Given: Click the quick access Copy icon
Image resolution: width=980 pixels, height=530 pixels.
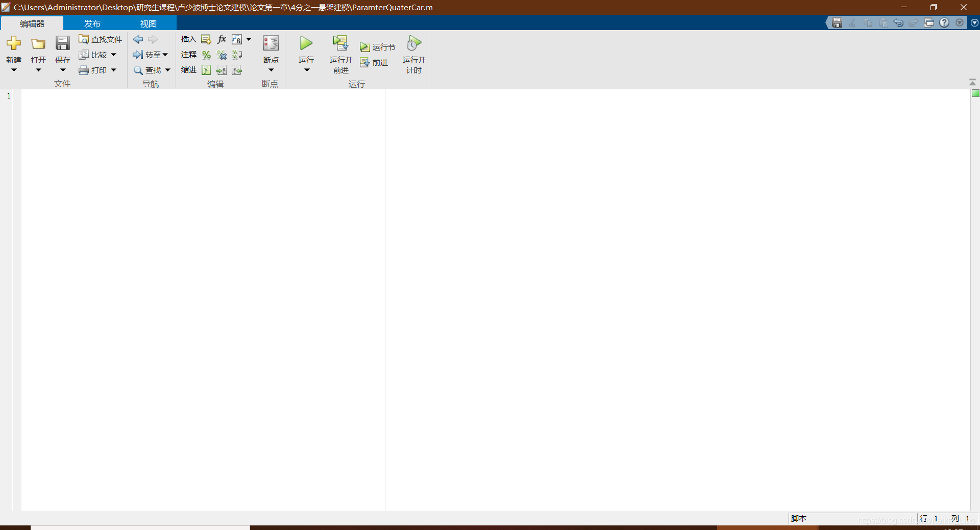Looking at the screenshot, I should click(x=868, y=22).
